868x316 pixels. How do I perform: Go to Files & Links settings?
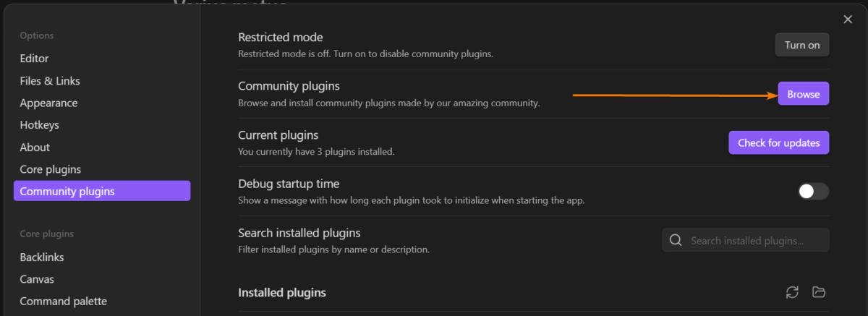pos(50,81)
